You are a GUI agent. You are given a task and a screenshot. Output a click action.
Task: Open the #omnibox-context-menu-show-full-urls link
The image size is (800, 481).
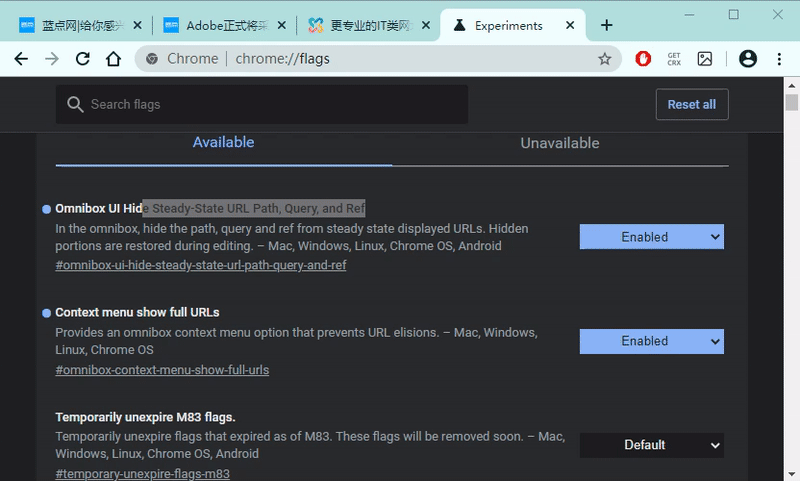pyautogui.click(x=162, y=370)
